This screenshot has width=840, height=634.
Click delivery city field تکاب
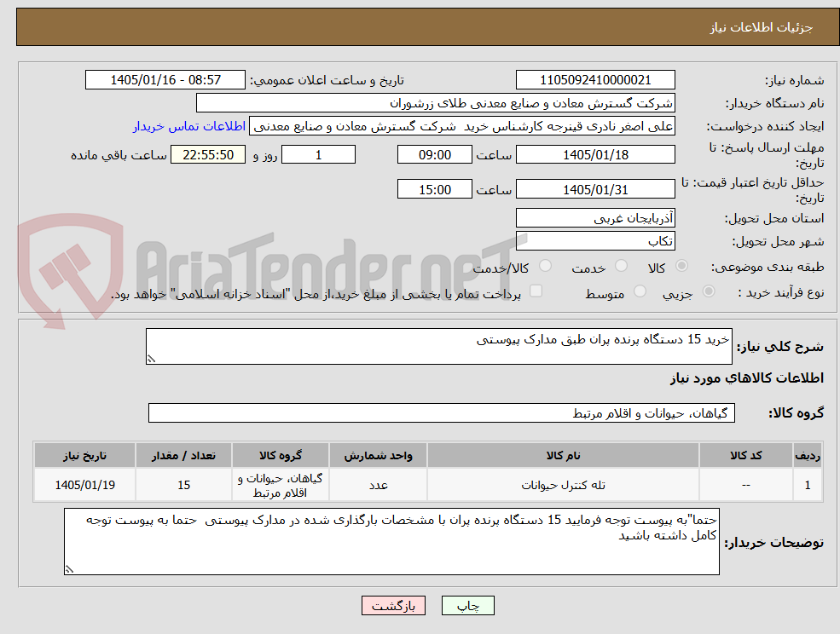point(595,241)
